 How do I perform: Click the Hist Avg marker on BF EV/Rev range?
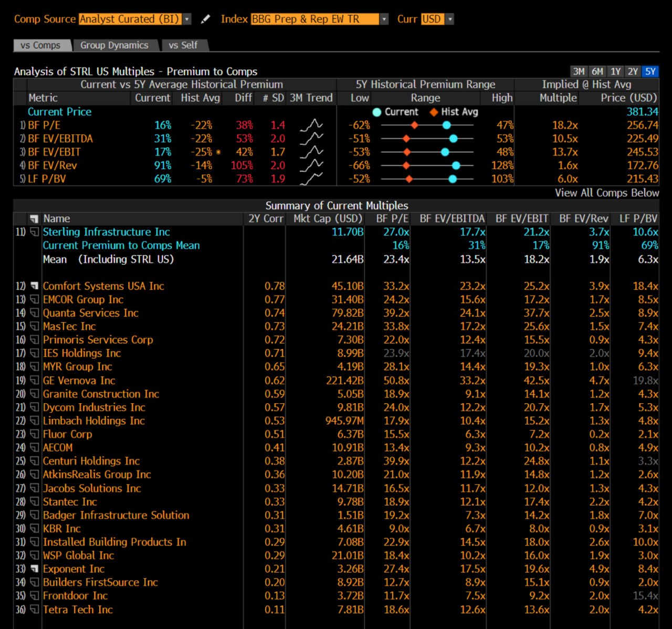406,165
